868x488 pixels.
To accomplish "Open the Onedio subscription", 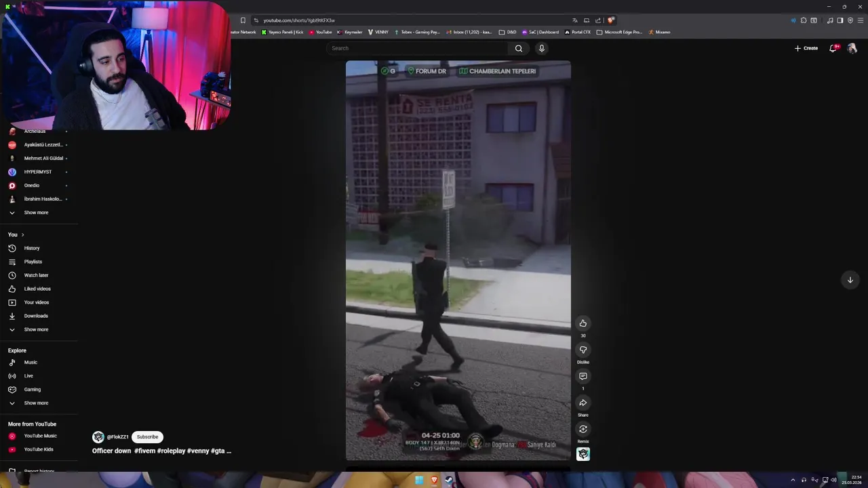I will (31, 186).
